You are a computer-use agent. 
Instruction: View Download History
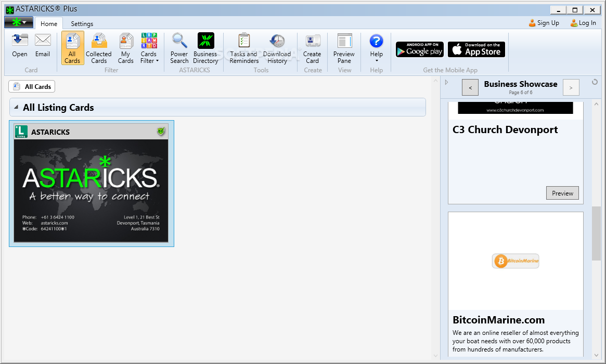click(277, 48)
